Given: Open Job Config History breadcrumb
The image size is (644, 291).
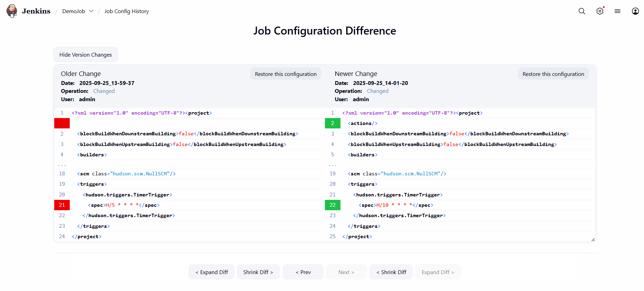Looking at the screenshot, I should click(x=126, y=11).
